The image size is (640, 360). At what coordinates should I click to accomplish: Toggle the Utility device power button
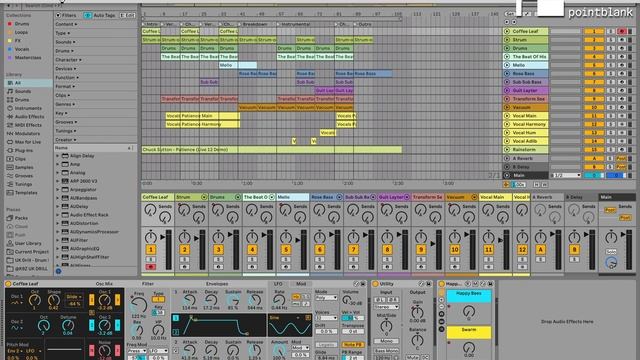375,284
